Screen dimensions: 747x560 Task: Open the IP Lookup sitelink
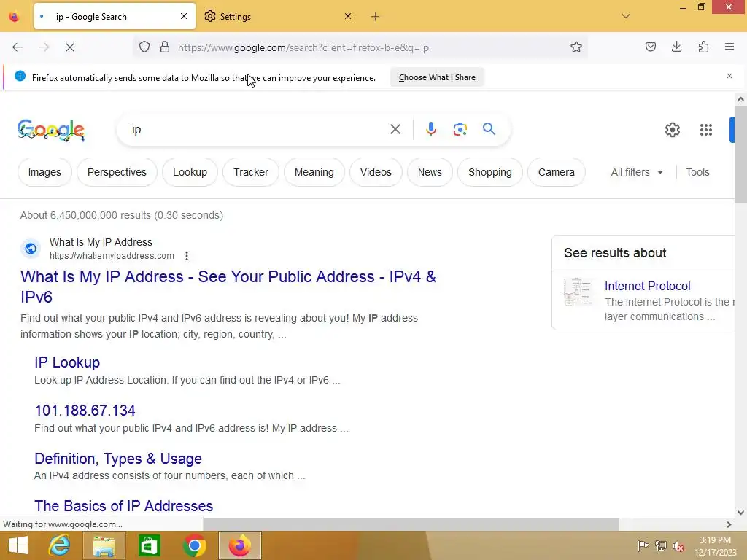click(x=67, y=362)
